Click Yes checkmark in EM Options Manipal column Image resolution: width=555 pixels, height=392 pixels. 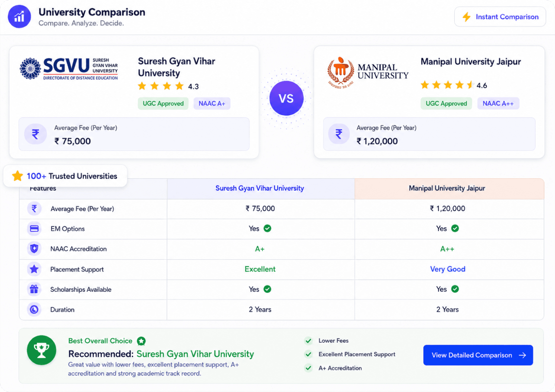pyautogui.click(x=455, y=228)
